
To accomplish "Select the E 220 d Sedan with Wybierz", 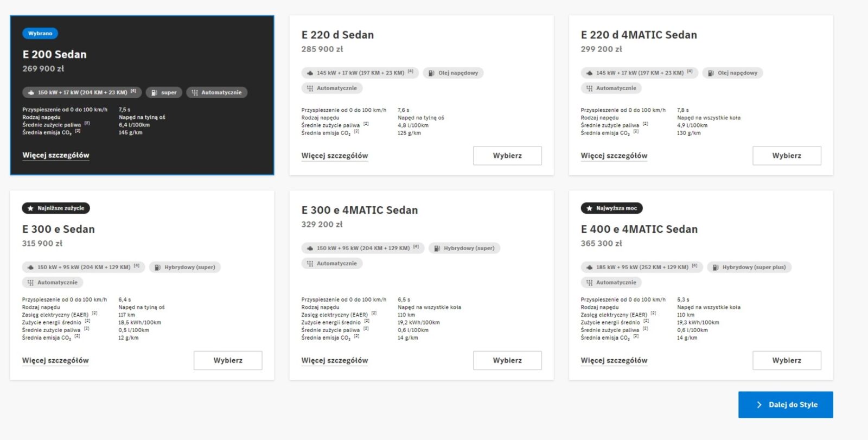I will (507, 156).
